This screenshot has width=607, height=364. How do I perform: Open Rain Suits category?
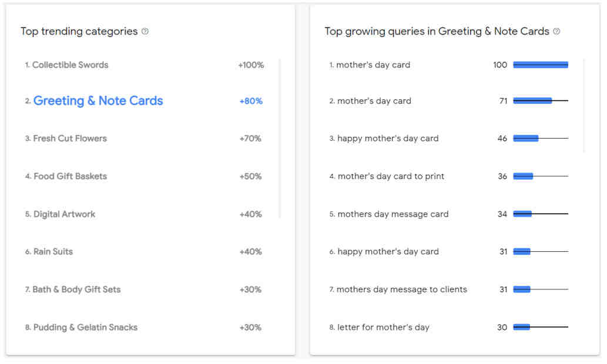53,252
